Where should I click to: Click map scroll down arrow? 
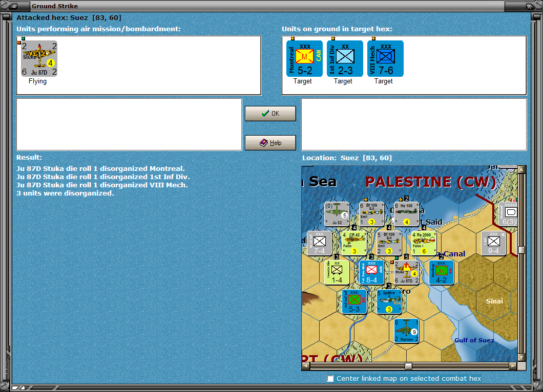point(521,358)
